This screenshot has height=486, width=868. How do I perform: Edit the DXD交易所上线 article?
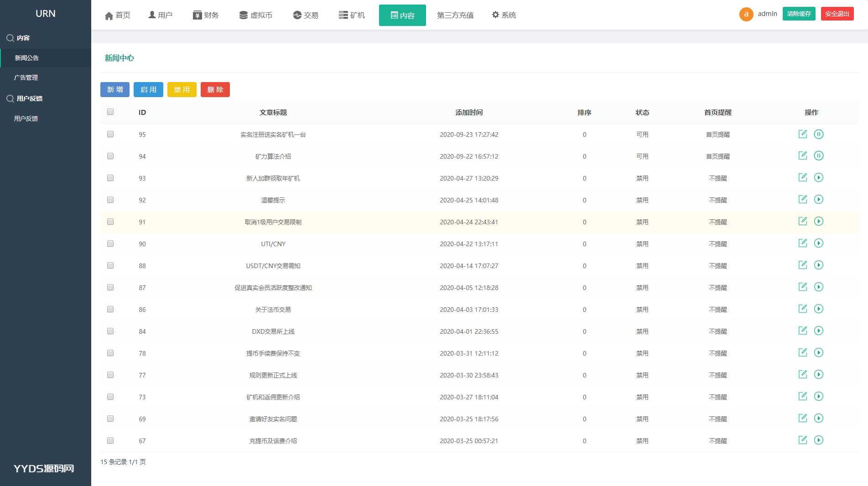(802, 331)
